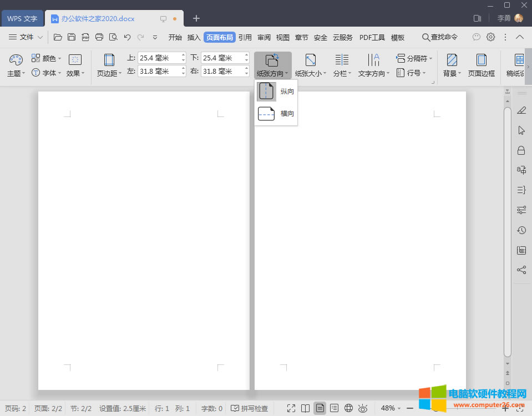This screenshot has width=532, height=416.
Task: Increase top margin 上 value with stepper
Action: coord(184,55)
